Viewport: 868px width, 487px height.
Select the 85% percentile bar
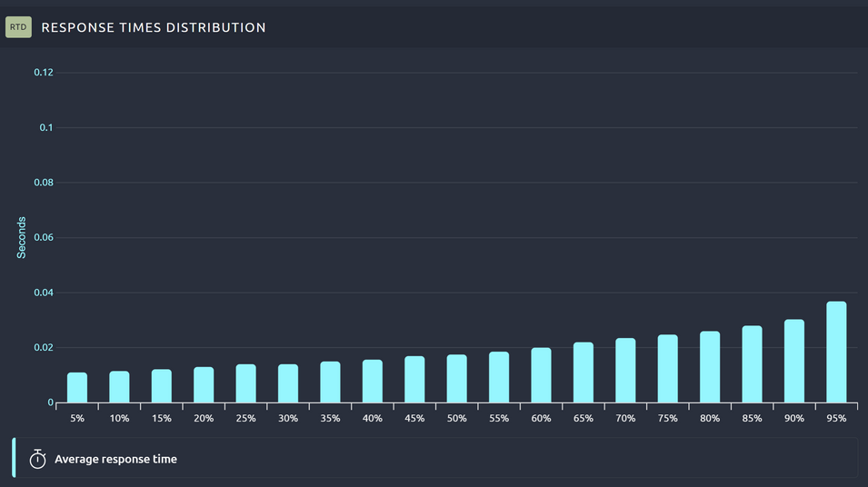click(x=752, y=364)
